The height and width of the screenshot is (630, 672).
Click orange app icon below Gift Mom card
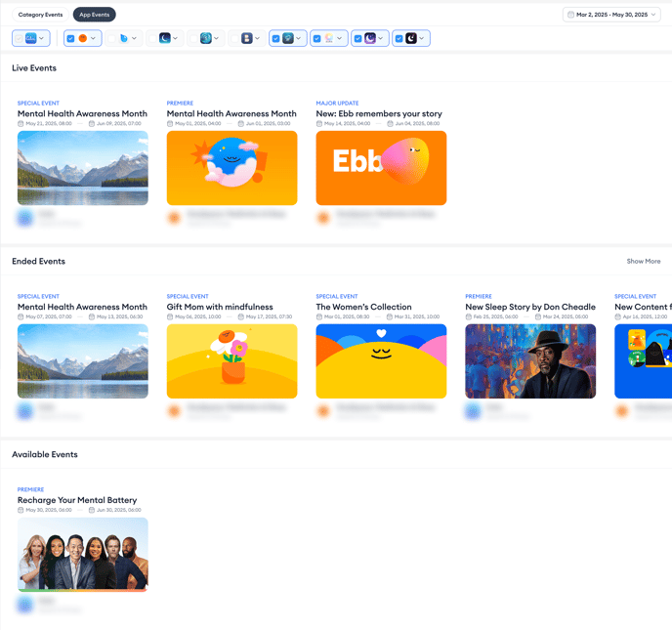point(175,411)
